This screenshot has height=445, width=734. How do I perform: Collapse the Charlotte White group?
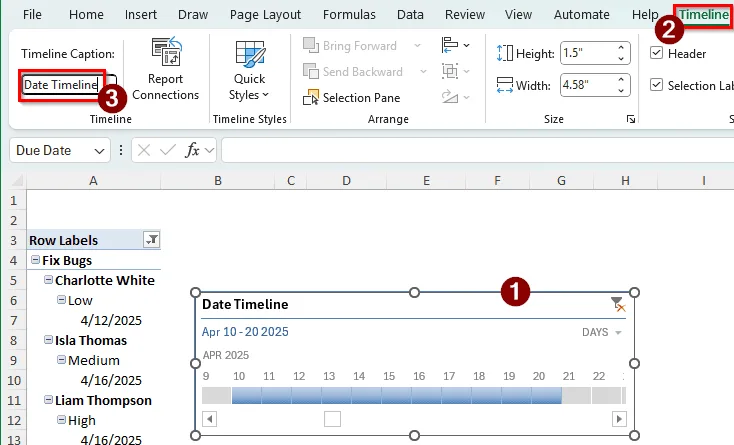click(x=48, y=280)
